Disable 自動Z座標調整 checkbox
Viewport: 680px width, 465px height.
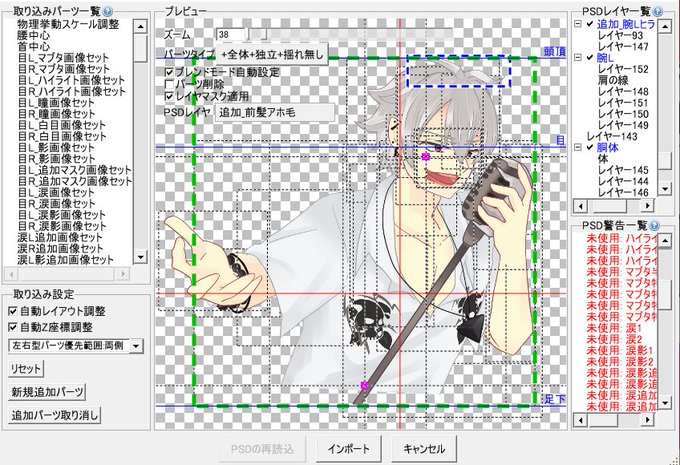[x=13, y=327]
